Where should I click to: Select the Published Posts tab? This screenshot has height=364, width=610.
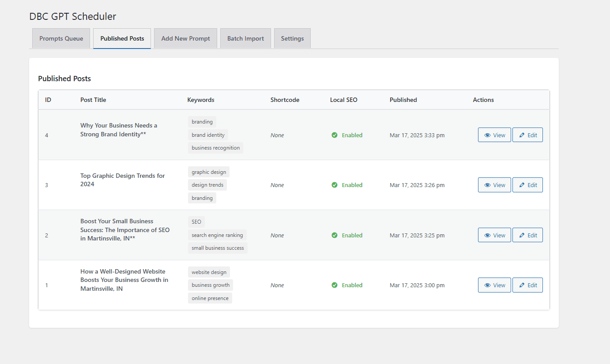[x=122, y=38]
